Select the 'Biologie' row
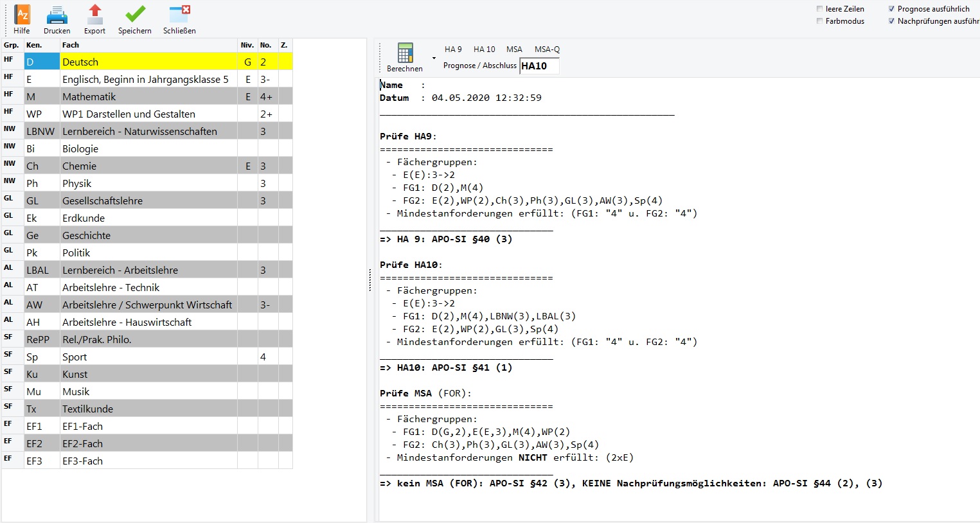Viewport: 980px width, 523px height. pos(147,148)
